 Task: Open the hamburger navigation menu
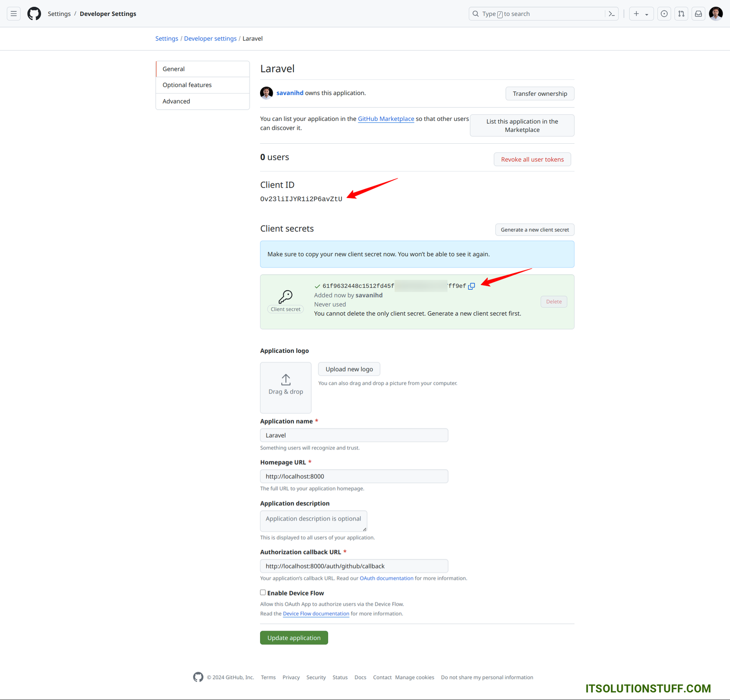(x=14, y=14)
